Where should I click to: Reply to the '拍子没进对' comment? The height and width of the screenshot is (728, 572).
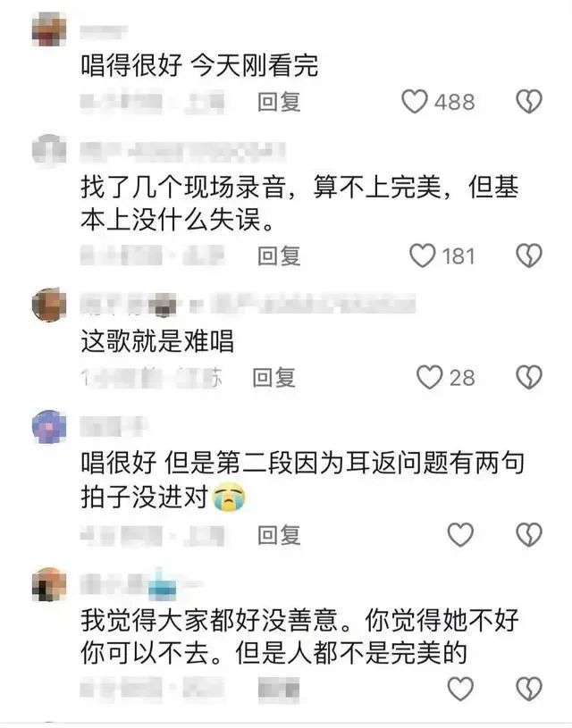pos(279,534)
